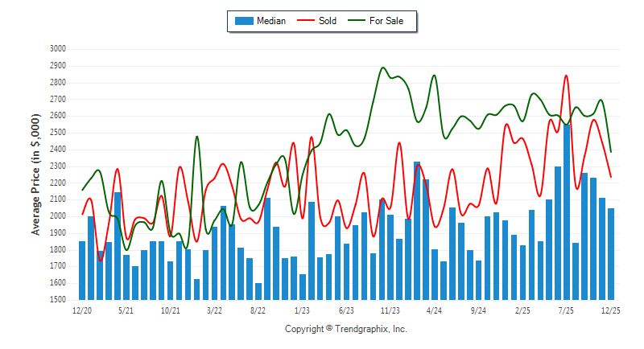This screenshot has height=349, width=644.
Task: Click the 5/21 x-axis label
Action: coord(126,310)
